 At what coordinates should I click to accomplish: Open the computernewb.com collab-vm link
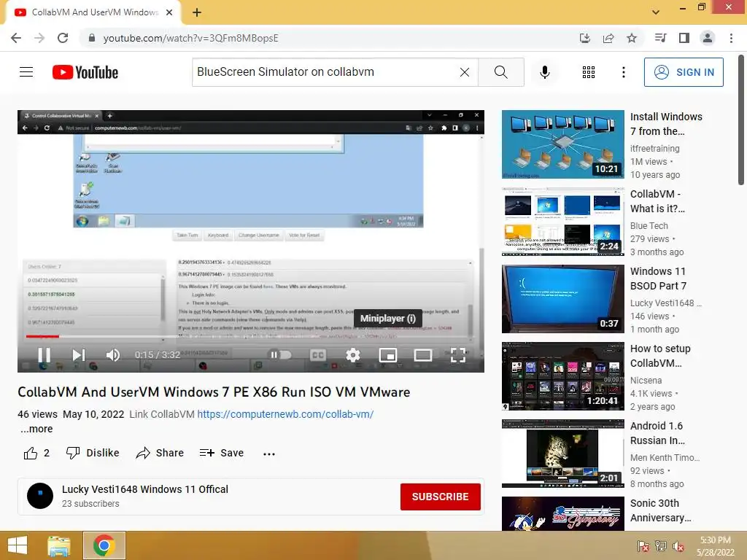pyautogui.click(x=285, y=414)
